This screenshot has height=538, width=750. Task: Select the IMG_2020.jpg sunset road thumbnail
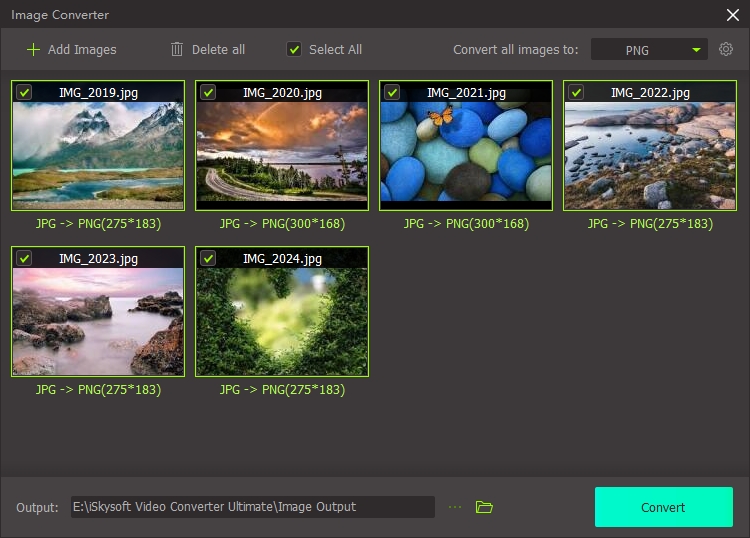coord(282,155)
